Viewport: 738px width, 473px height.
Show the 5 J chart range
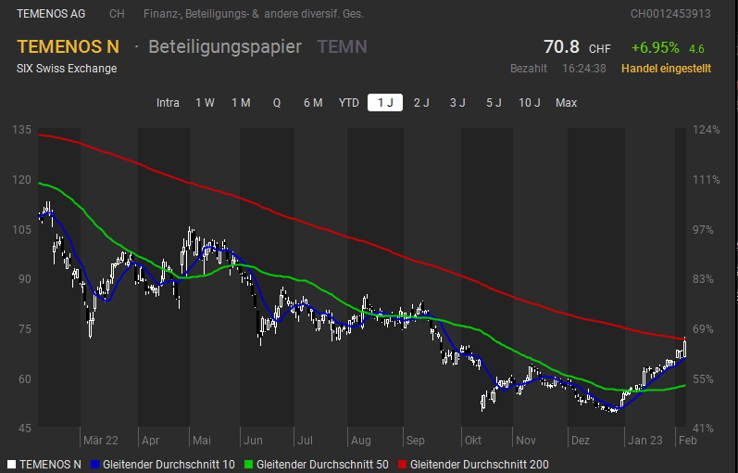tap(493, 103)
